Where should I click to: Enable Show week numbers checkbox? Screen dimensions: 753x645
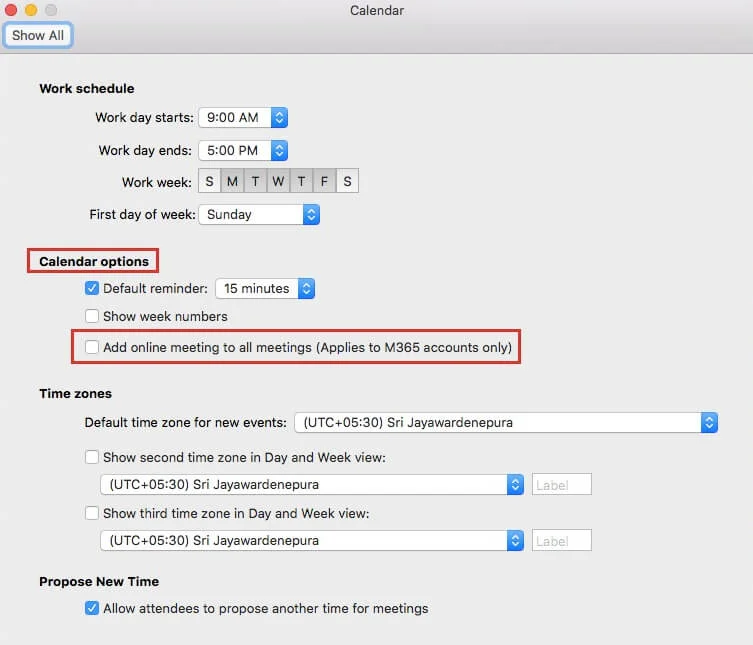pyautogui.click(x=92, y=316)
